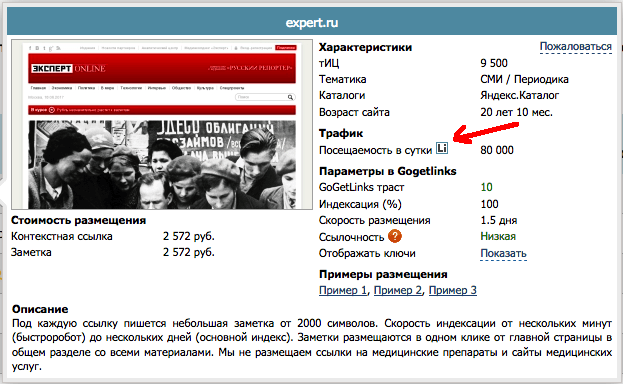Screen dimensions: 623x384
Task: Open placement example Пример 1
Action: [343, 290]
